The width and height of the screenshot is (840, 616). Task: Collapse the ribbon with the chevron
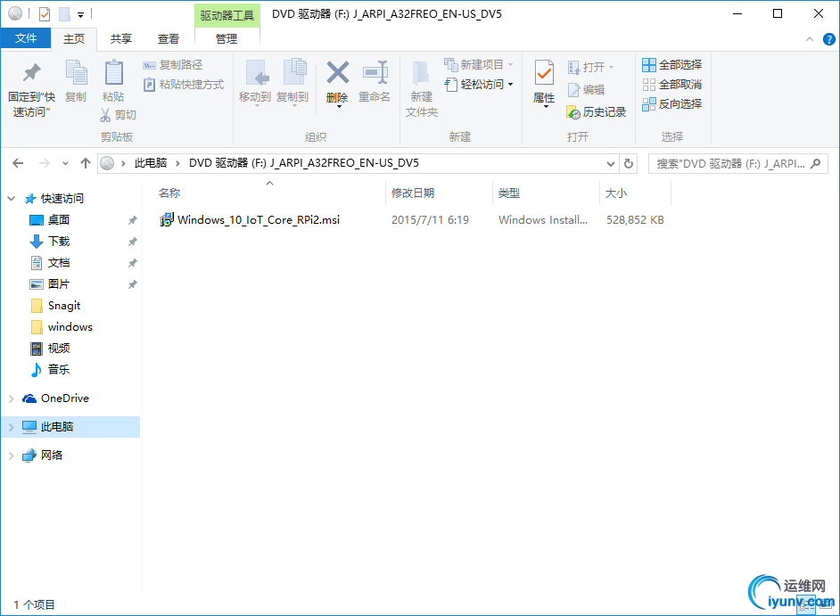coord(810,39)
